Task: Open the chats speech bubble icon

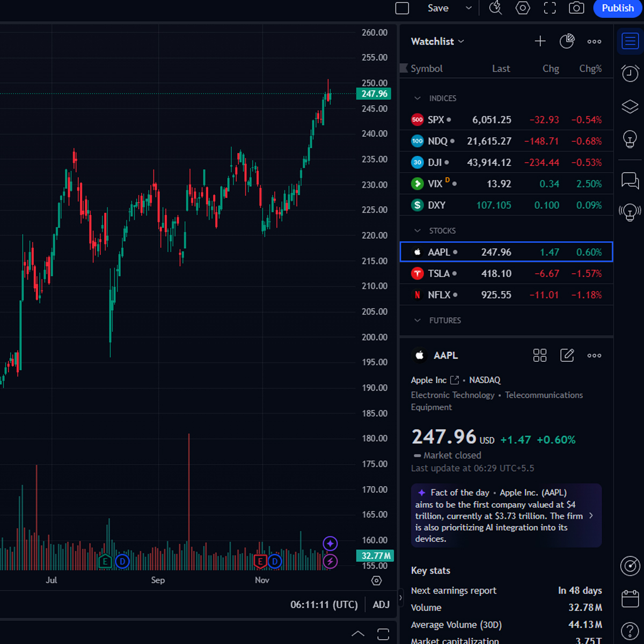Action: click(x=630, y=181)
